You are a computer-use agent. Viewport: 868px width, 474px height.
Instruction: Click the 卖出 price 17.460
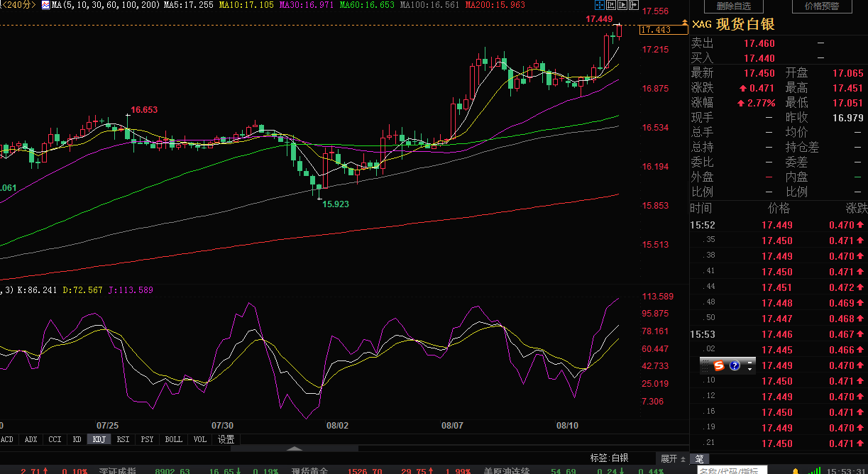(759, 43)
